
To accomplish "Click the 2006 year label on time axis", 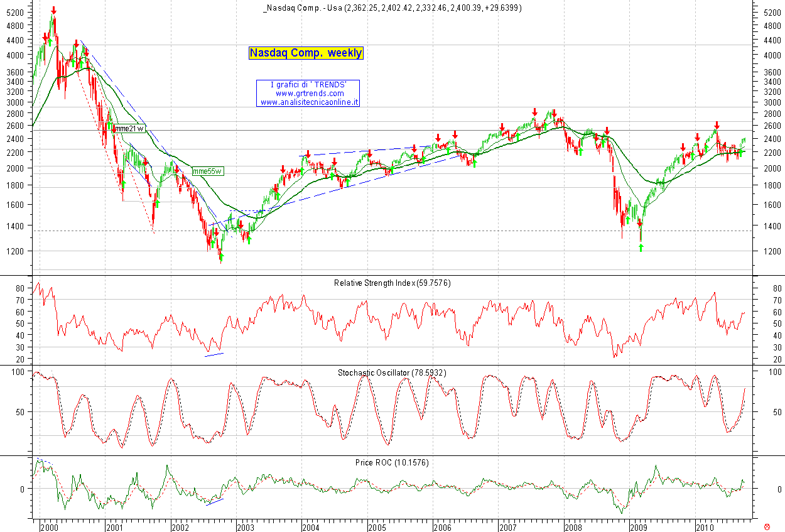I will coord(442,527).
